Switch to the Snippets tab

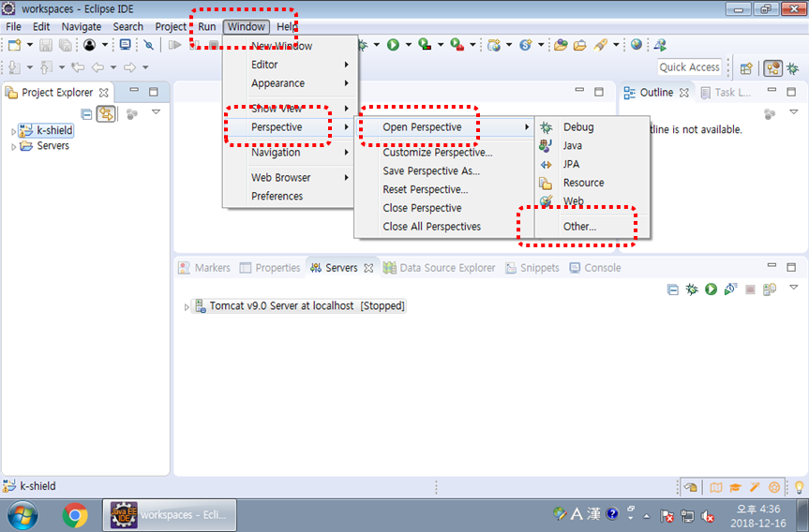tap(532, 268)
